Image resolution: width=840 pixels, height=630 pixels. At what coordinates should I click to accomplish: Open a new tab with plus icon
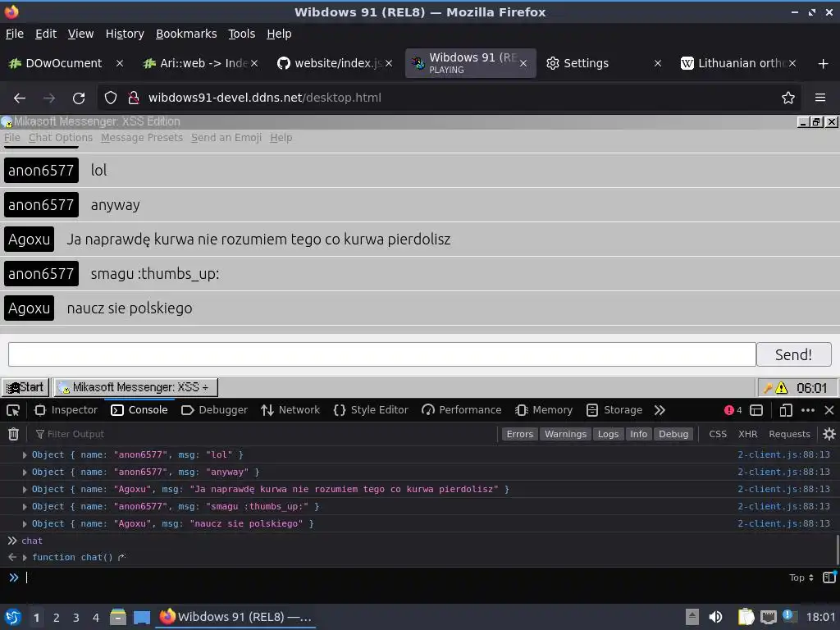coord(824,64)
